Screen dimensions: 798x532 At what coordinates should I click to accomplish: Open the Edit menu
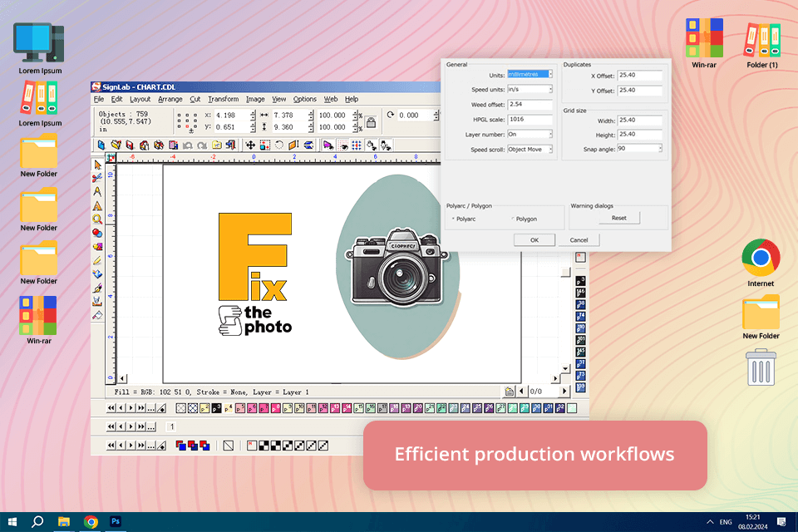pyautogui.click(x=116, y=99)
